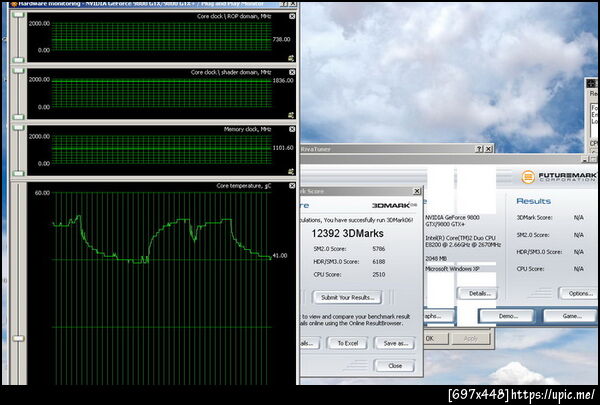
Task: Click upper slider handle of ROP domain graph
Action: (x=18, y=15)
